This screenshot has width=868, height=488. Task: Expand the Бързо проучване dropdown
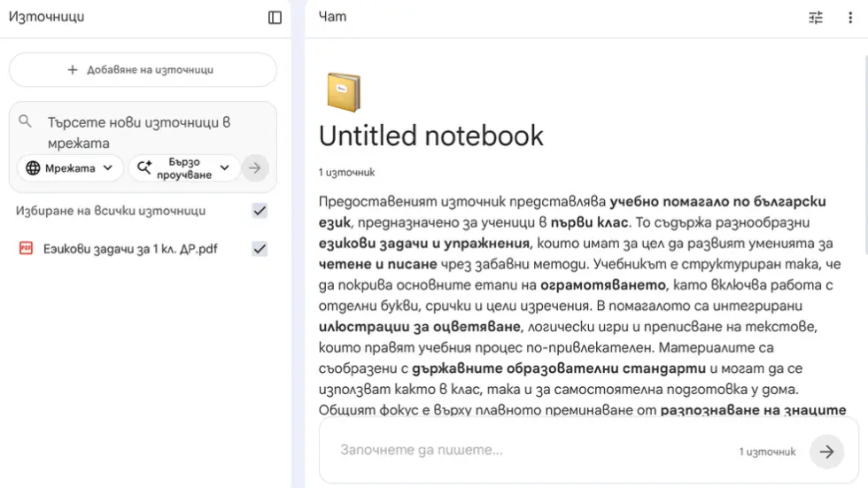pos(184,168)
